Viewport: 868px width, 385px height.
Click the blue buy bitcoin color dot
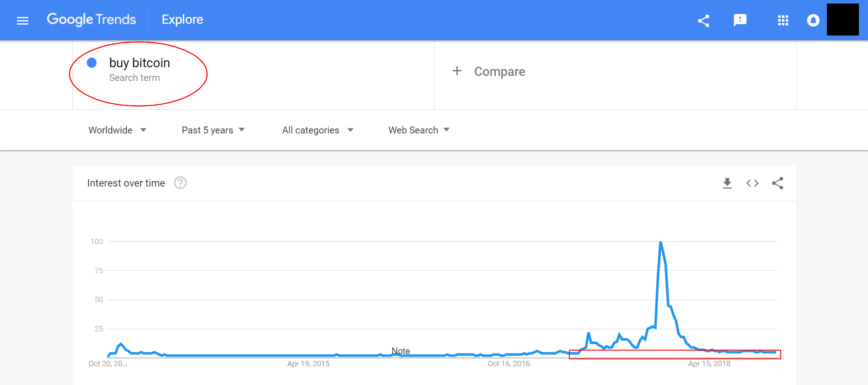pyautogui.click(x=92, y=63)
